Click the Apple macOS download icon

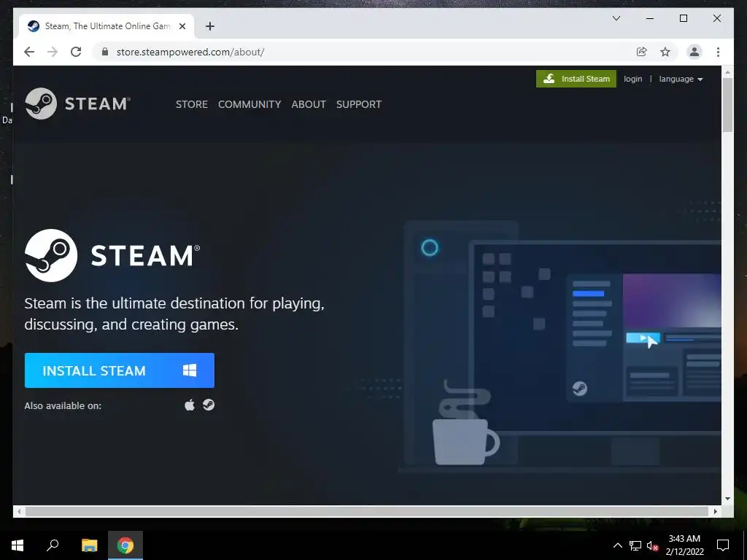(190, 405)
